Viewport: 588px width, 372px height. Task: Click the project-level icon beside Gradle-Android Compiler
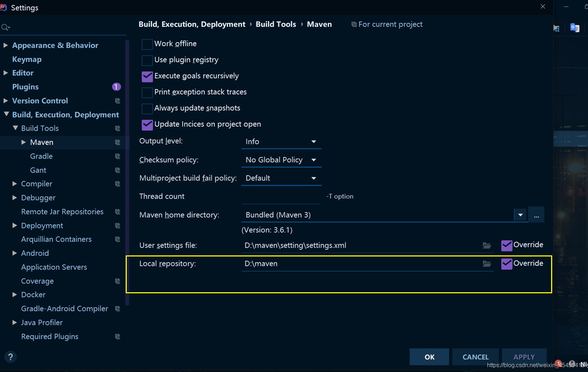pyautogui.click(x=117, y=309)
